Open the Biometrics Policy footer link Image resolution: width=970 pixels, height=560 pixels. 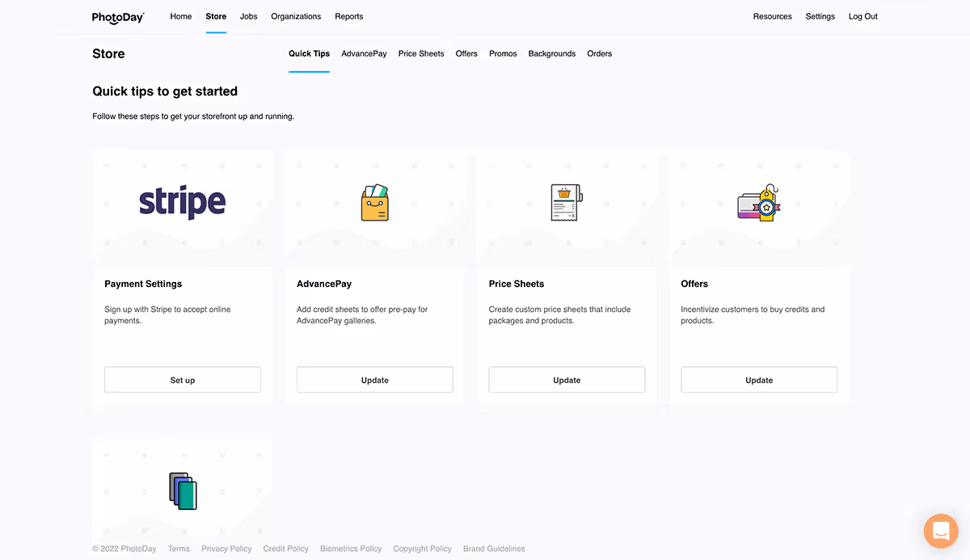351,549
